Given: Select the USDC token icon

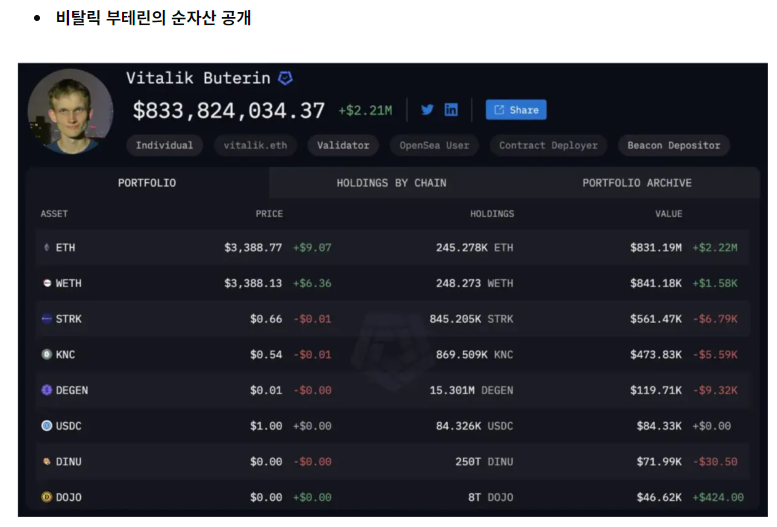Looking at the screenshot, I should point(46,426).
